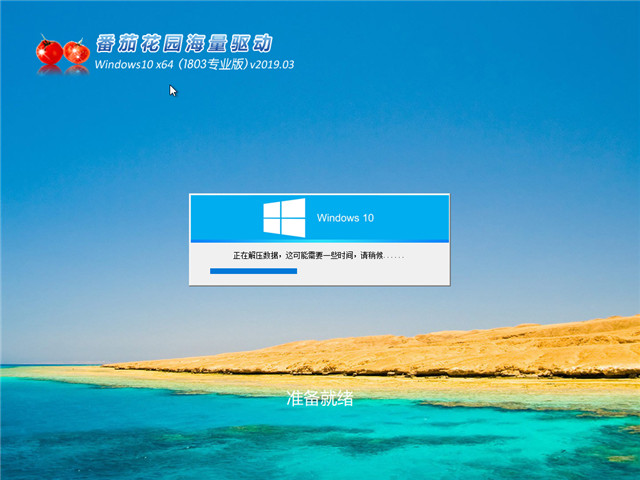Click the 正在解压数据 status message
The width and height of the screenshot is (640, 480).
click(257, 256)
